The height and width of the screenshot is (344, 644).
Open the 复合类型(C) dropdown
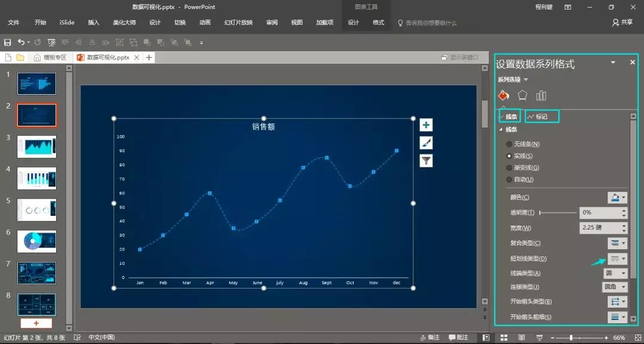point(617,243)
